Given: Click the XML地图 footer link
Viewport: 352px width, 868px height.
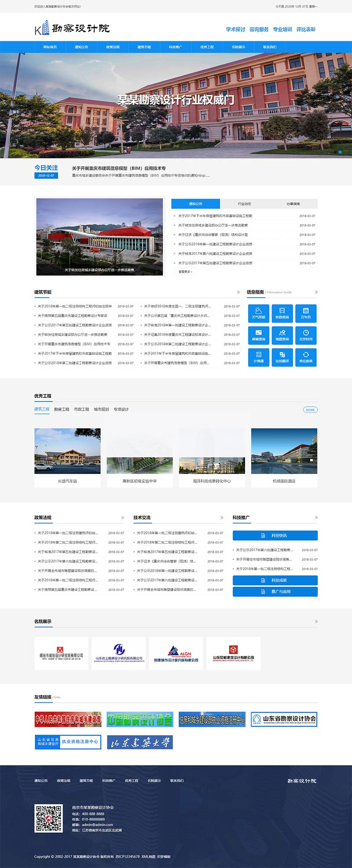Looking at the screenshot, I should (148, 857).
